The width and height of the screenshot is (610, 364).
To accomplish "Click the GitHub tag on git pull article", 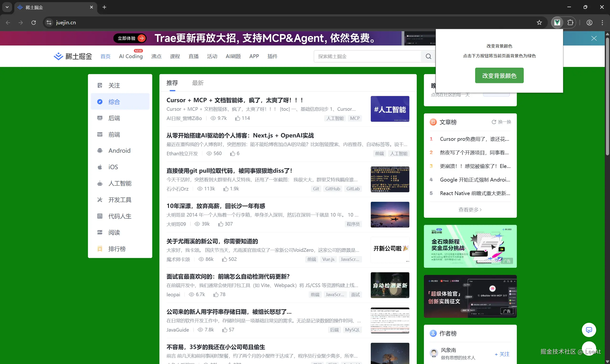I will pyautogui.click(x=332, y=189).
